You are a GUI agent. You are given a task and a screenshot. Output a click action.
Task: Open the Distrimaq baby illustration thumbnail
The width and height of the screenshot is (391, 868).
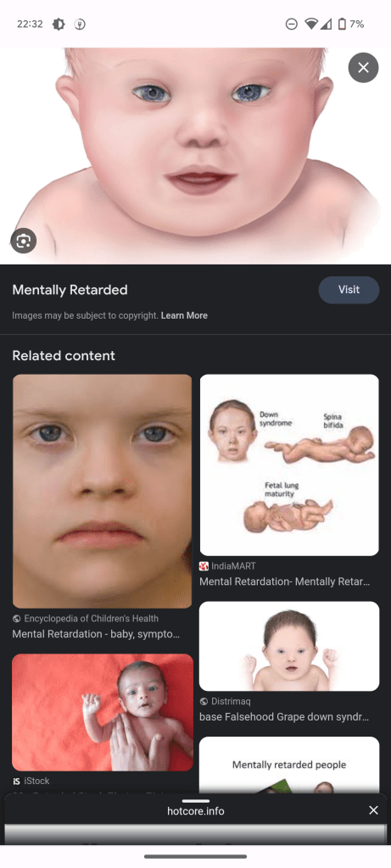[x=289, y=646]
